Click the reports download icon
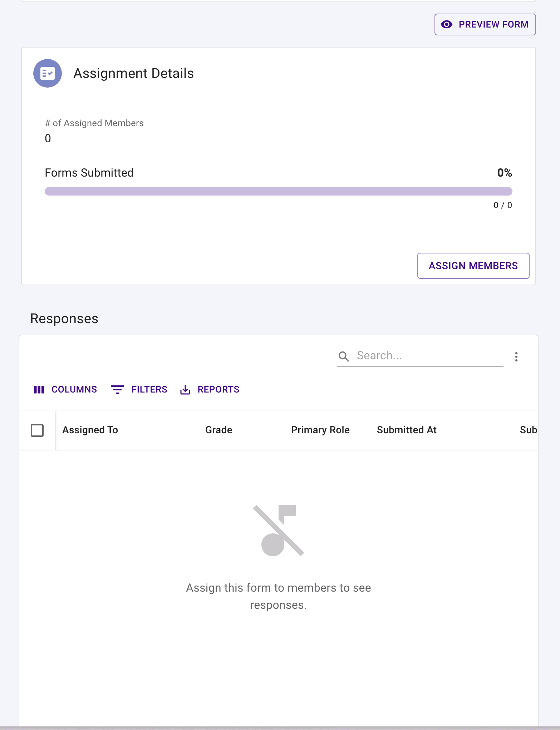560x730 pixels. point(185,389)
